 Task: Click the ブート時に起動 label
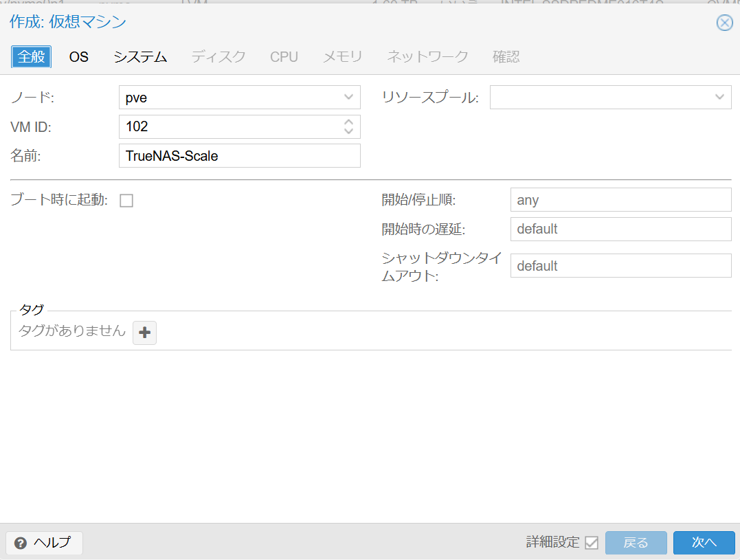pos(59,200)
